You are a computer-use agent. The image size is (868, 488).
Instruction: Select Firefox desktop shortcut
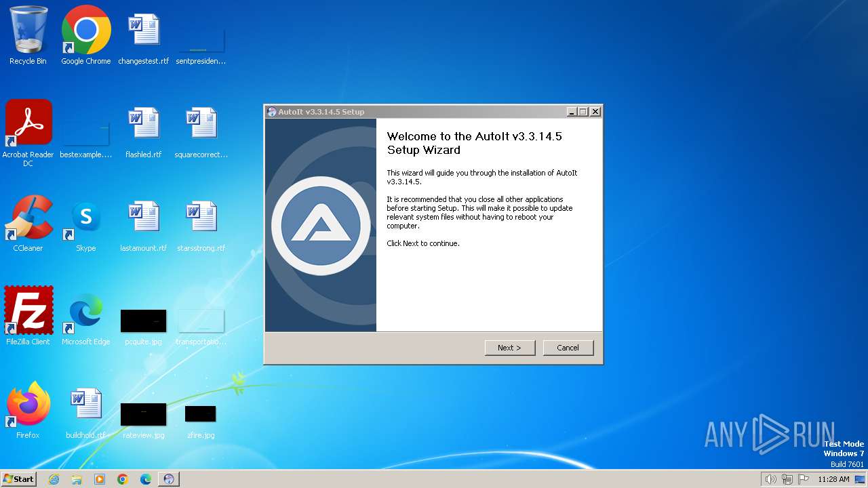tap(28, 410)
